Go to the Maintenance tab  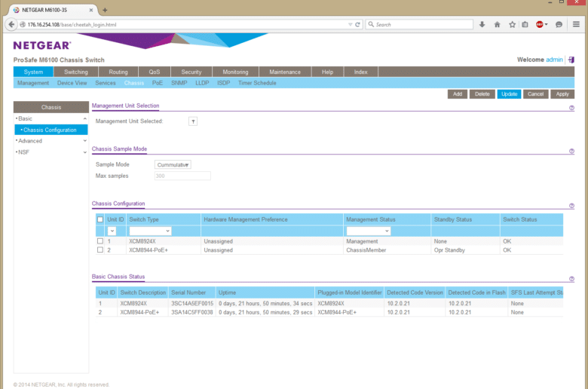(x=285, y=72)
